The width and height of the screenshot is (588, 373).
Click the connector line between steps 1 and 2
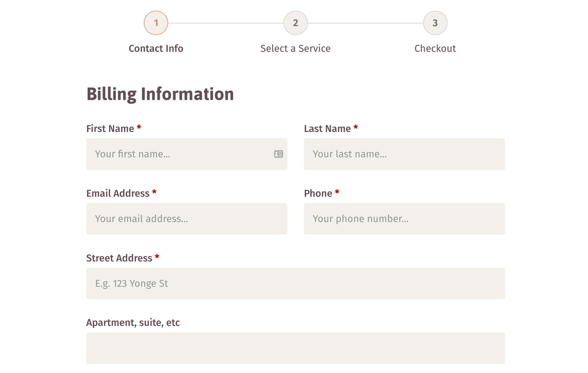225,23
